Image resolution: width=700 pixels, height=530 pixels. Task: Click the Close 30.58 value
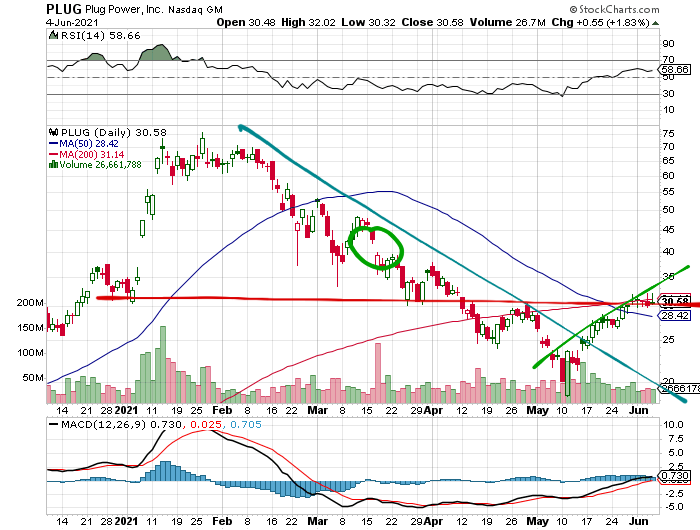tap(432, 22)
